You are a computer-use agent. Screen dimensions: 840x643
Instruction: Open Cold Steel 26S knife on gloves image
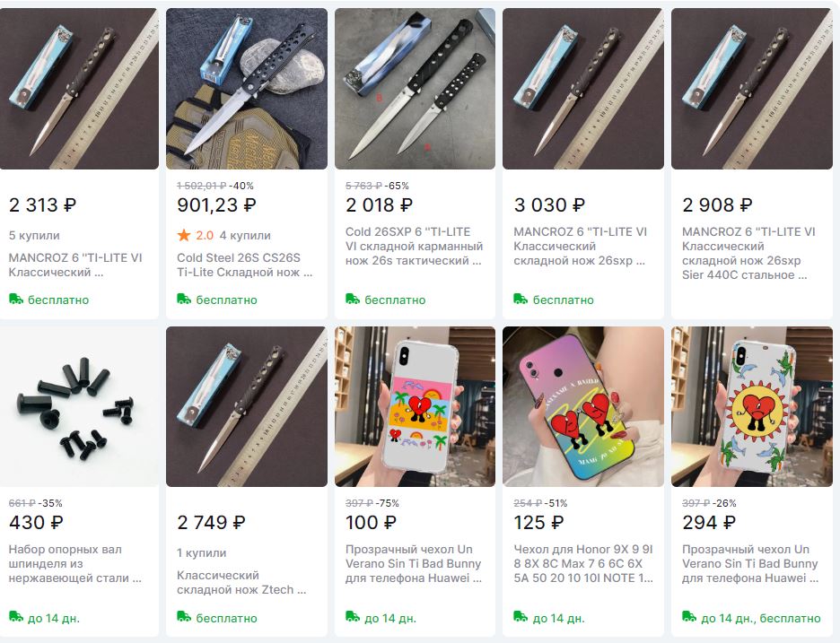click(x=247, y=89)
